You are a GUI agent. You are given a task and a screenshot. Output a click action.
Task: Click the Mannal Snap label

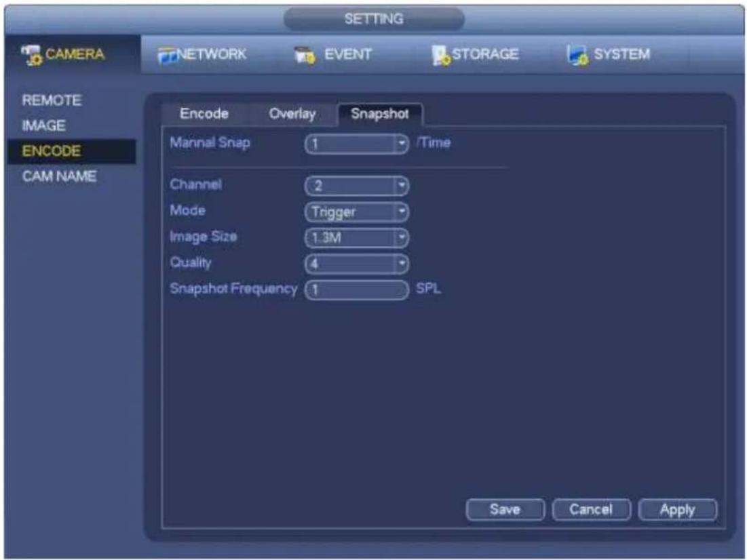[210, 142]
